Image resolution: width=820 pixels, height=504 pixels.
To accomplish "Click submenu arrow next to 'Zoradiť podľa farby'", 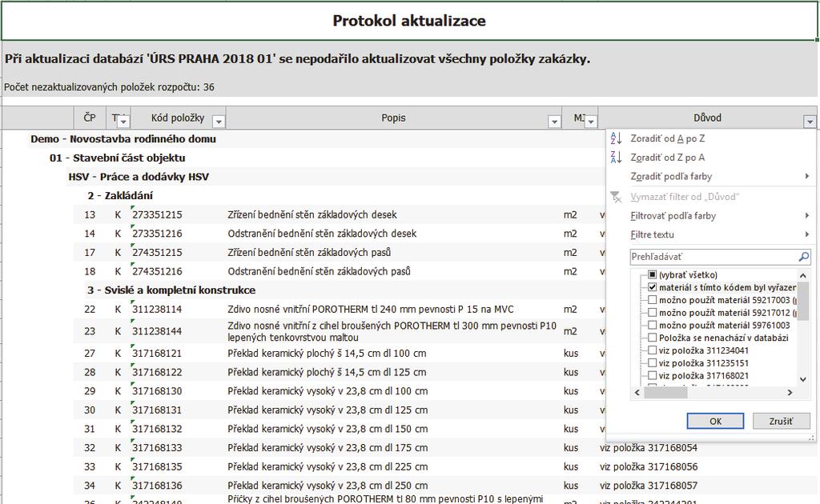I will (807, 177).
